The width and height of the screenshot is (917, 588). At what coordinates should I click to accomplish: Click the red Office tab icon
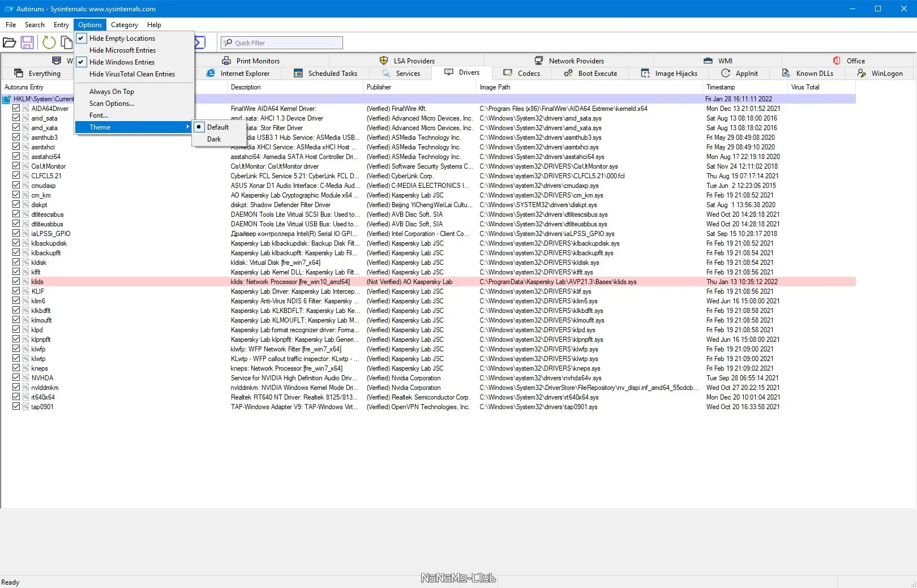point(837,61)
